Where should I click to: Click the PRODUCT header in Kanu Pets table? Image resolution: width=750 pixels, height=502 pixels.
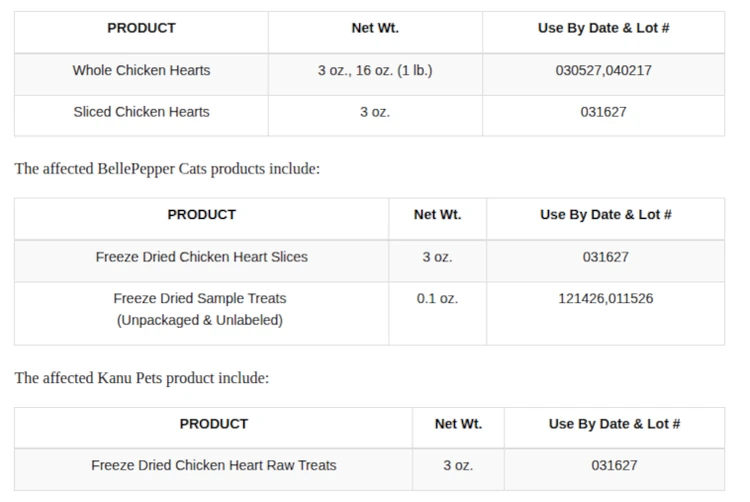(214, 424)
